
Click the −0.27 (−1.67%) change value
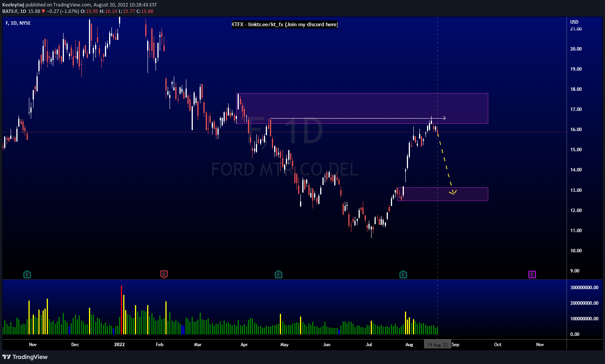[63, 11]
